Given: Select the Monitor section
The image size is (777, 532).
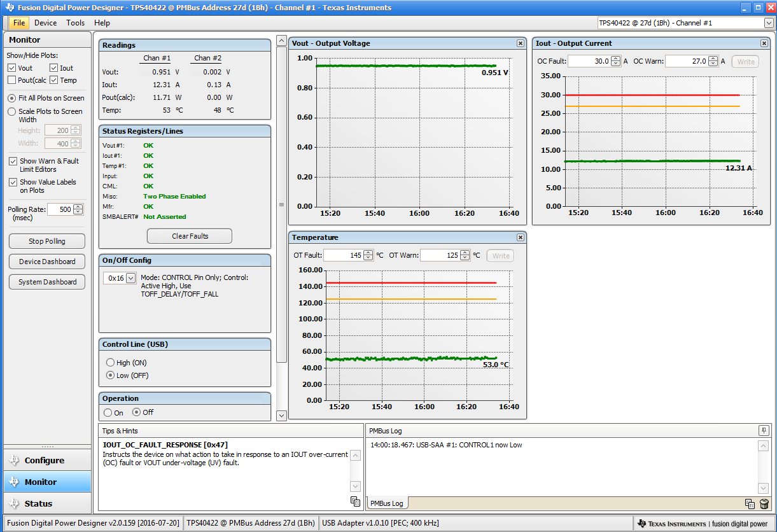Looking at the screenshot, I should [47, 482].
